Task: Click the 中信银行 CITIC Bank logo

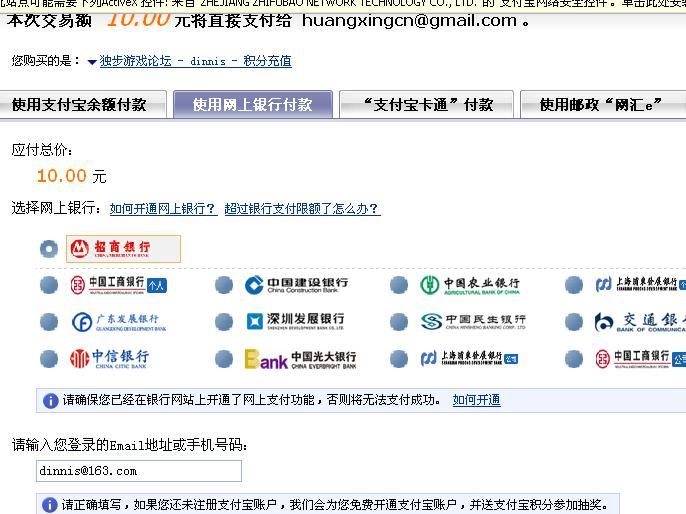Action: coord(110,359)
